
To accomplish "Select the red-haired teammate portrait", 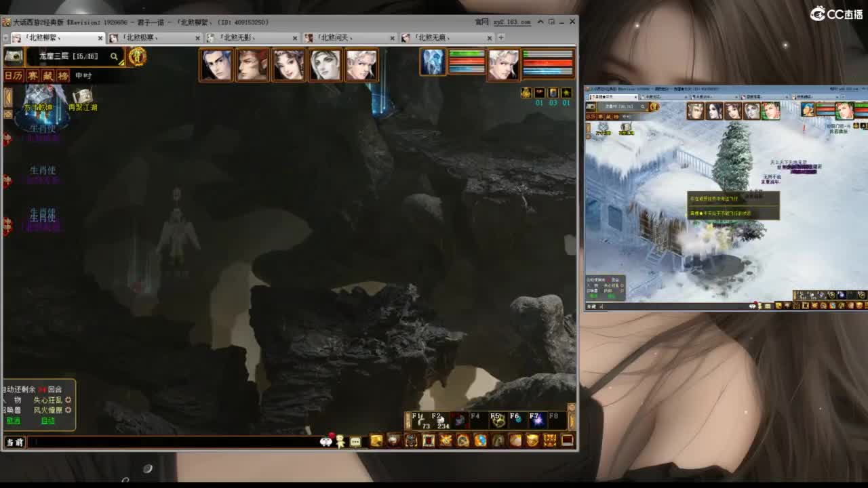I will pos(252,65).
